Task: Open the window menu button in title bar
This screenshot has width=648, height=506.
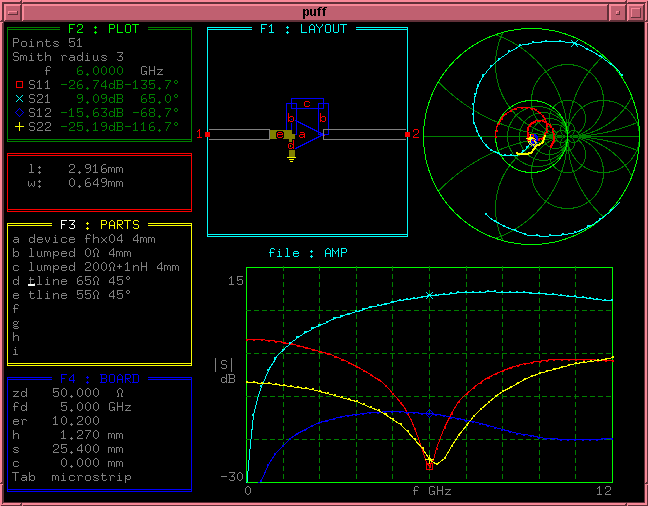Action: point(13,10)
